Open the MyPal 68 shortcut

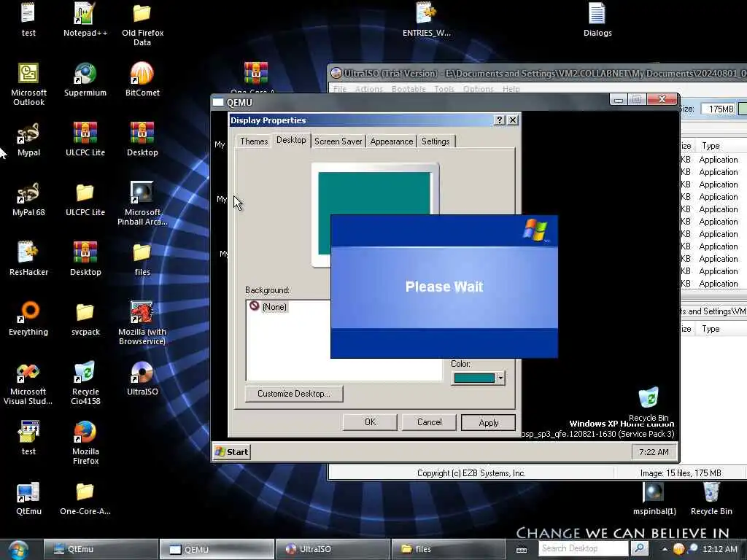pos(28,199)
